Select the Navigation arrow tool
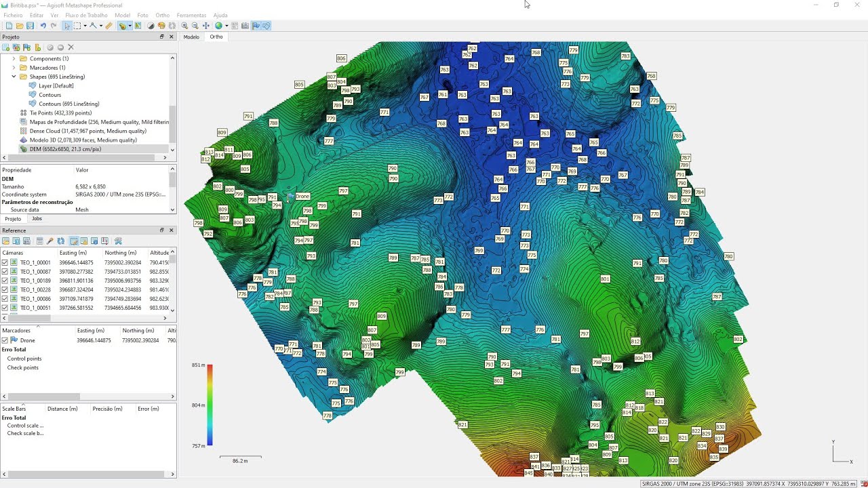 66,26
